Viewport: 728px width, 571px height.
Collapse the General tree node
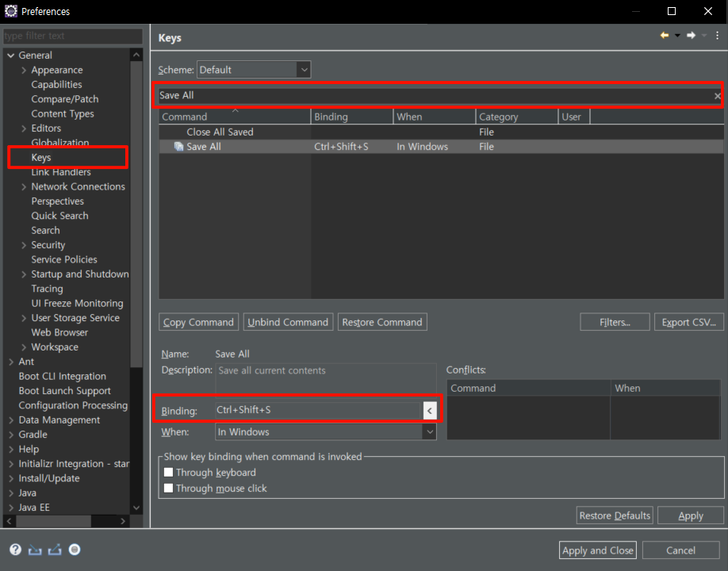pyautogui.click(x=10, y=56)
